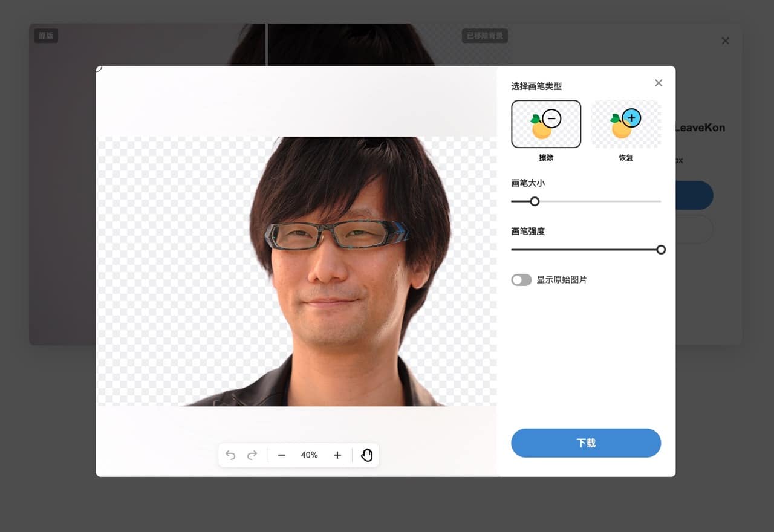Viewport: 774px width, 532px height.
Task: Click the 原版 label in background window
Action: [46, 36]
